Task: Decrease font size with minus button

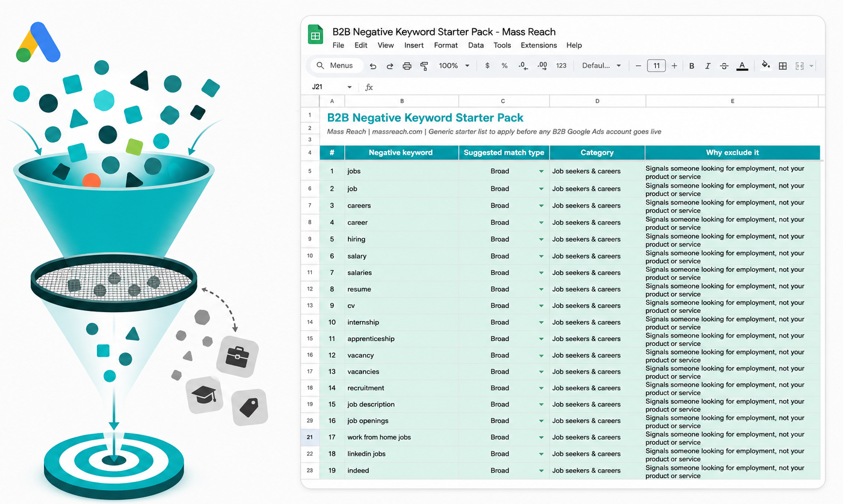Action: pos(638,66)
